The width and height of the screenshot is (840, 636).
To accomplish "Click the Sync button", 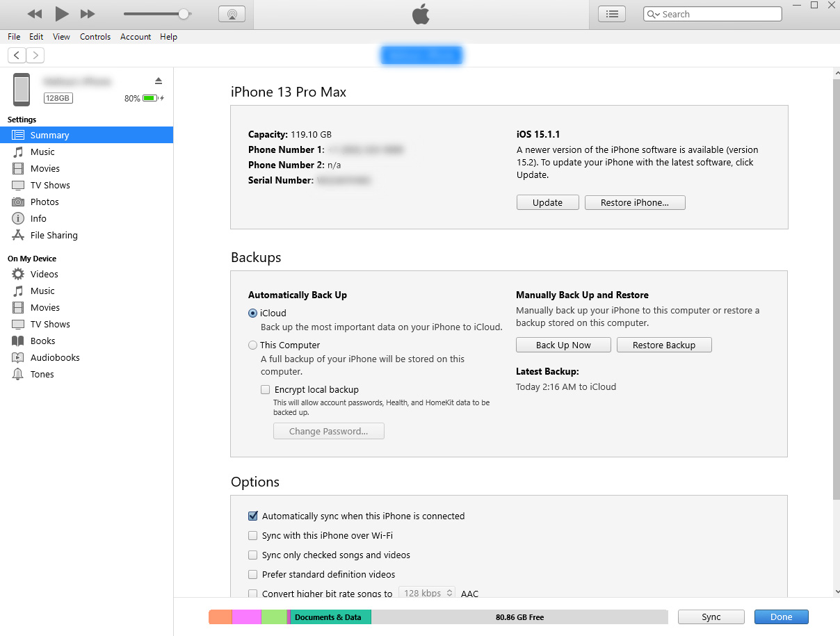I will coord(711,617).
